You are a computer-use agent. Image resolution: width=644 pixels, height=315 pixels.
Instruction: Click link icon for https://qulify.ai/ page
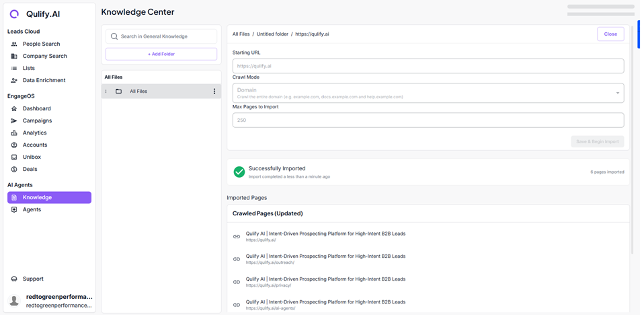click(237, 236)
